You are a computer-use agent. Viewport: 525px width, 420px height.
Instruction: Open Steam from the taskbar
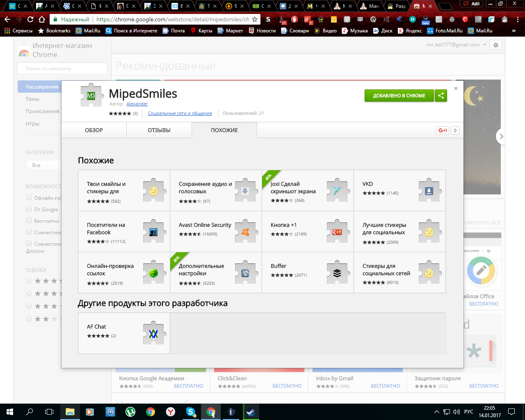click(251, 412)
